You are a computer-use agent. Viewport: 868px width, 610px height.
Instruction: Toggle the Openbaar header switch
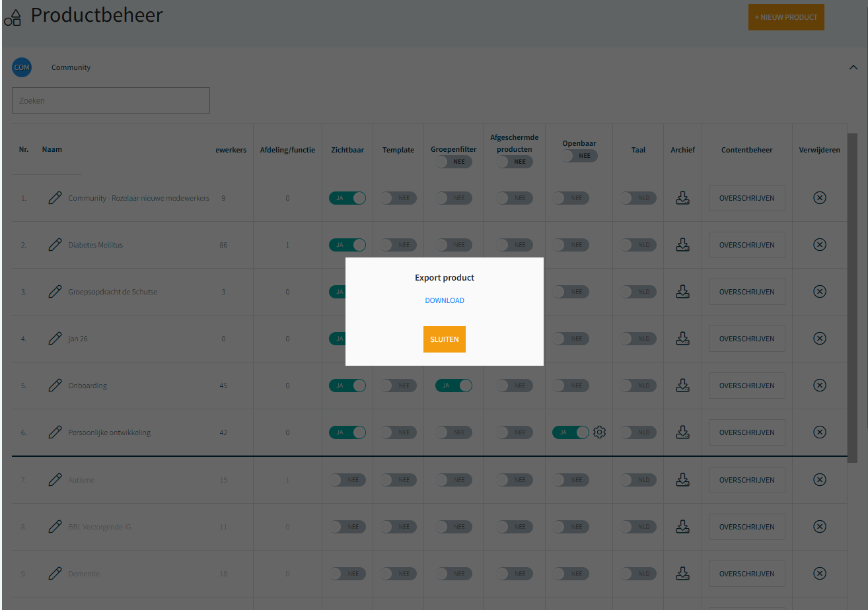579,156
